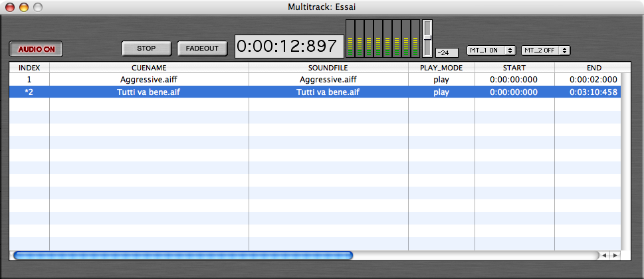Click the 0:00:12:897 time display
This screenshot has height=279, width=644.
(x=290, y=46)
